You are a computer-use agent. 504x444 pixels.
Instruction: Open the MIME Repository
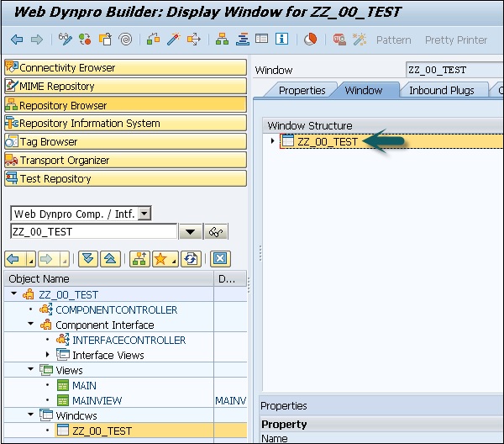click(x=56, y=86)
